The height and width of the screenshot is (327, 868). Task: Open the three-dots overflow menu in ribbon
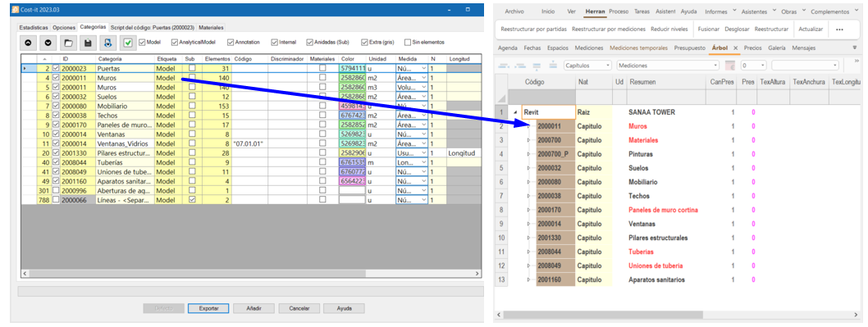click(839, 29)
